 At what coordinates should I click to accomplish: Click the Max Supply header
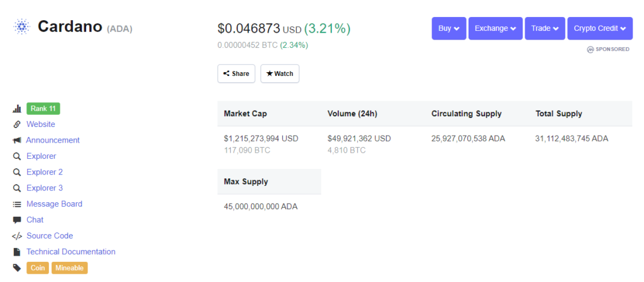pyautogui.click(x=246, y=182)
